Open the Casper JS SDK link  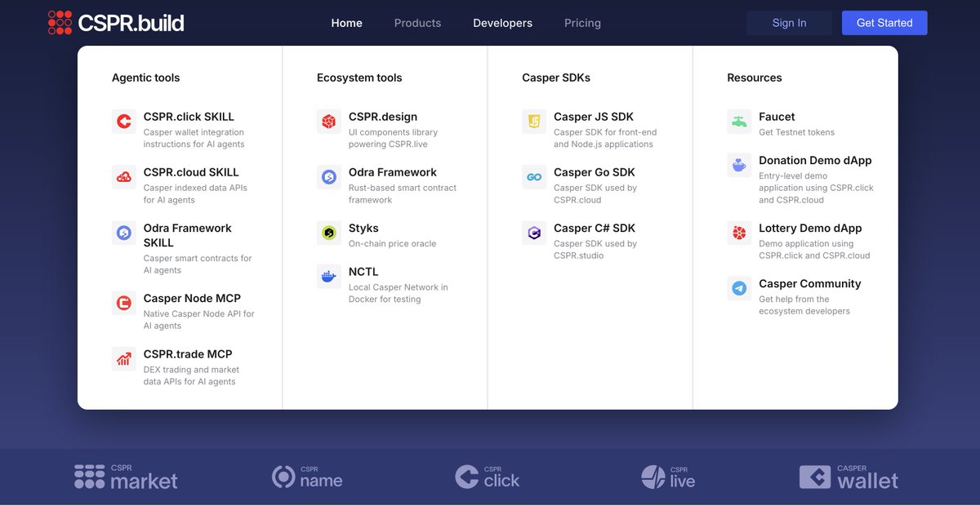coord(594,117)
